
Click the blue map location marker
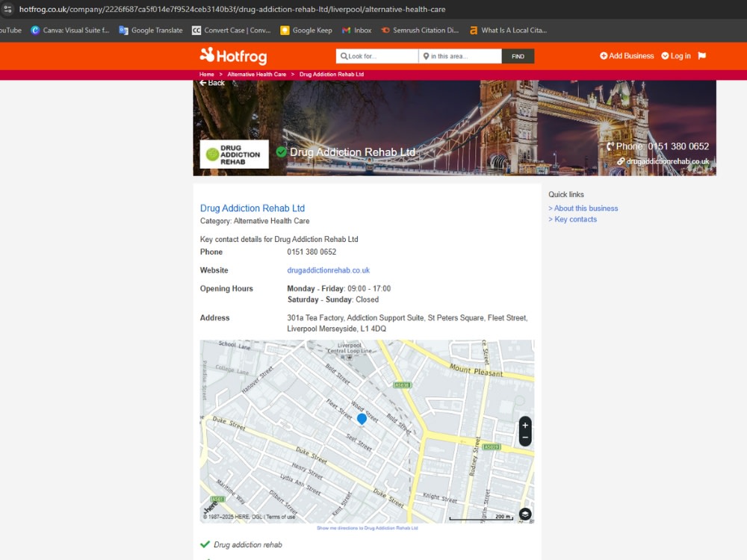coord(362,419)
